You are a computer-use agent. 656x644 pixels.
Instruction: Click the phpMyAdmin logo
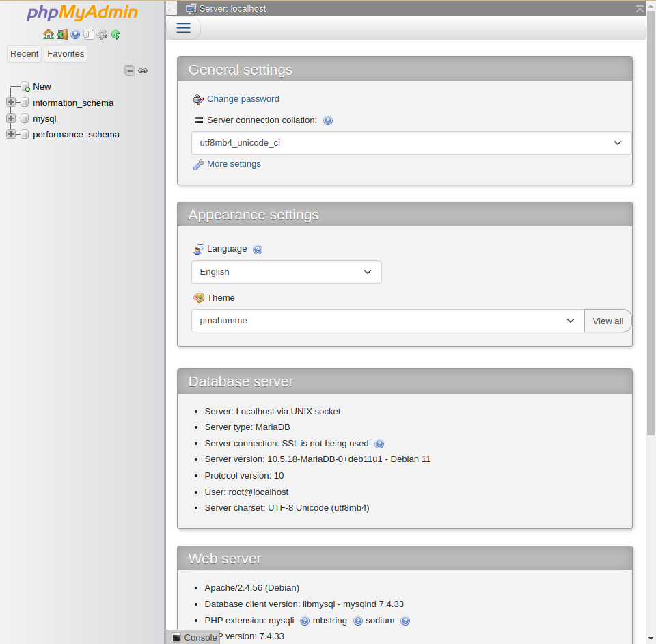pos(82,12)
